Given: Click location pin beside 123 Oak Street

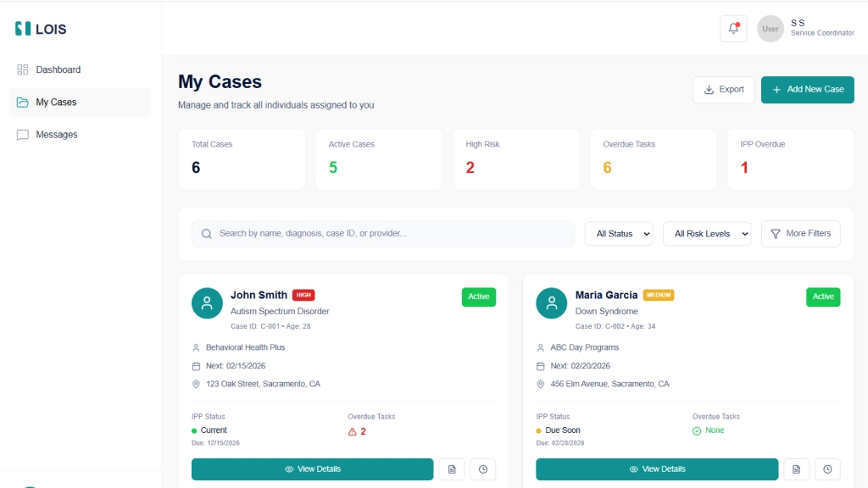Looking at the screenshot, I should point(196,384).
